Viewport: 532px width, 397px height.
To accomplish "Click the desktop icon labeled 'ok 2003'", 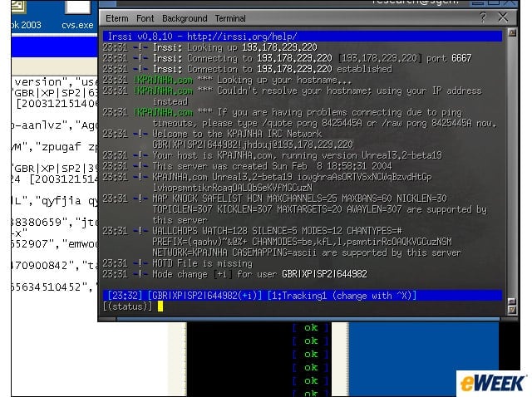I will [x=26, y=15].
